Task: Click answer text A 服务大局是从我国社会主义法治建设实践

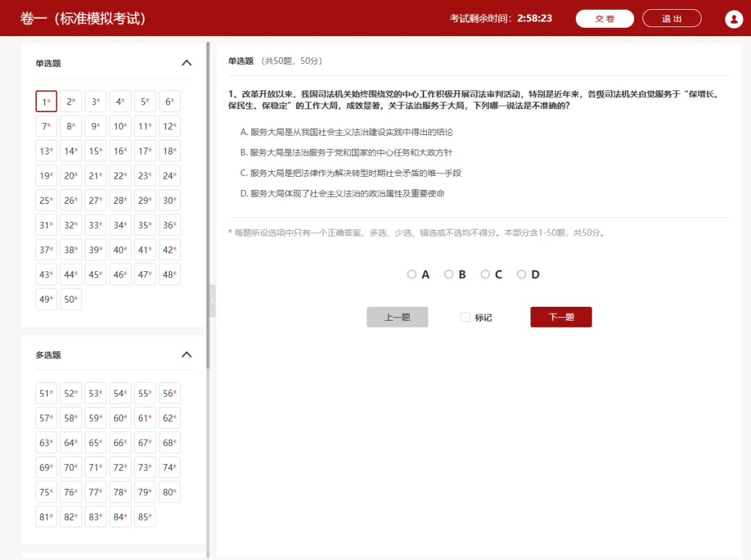Action: [x=346, y=131]
